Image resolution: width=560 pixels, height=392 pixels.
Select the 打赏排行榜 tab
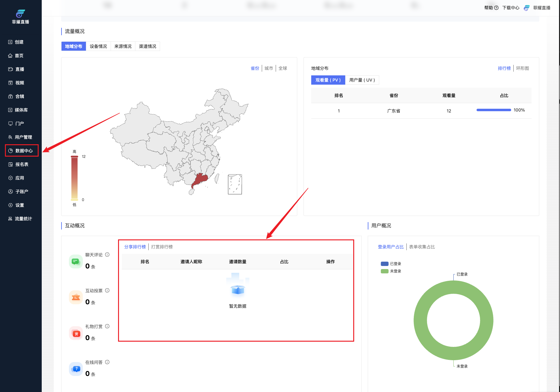162,247
